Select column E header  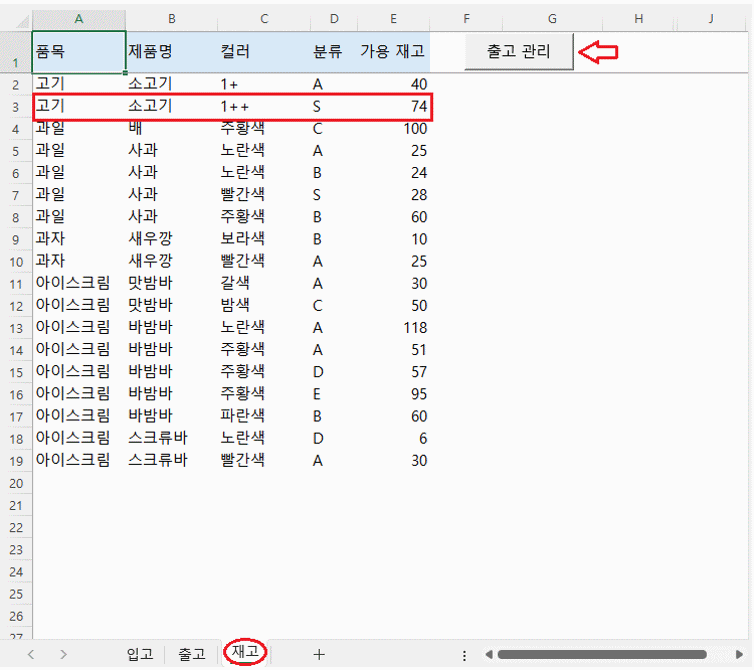tap(393, 19)
